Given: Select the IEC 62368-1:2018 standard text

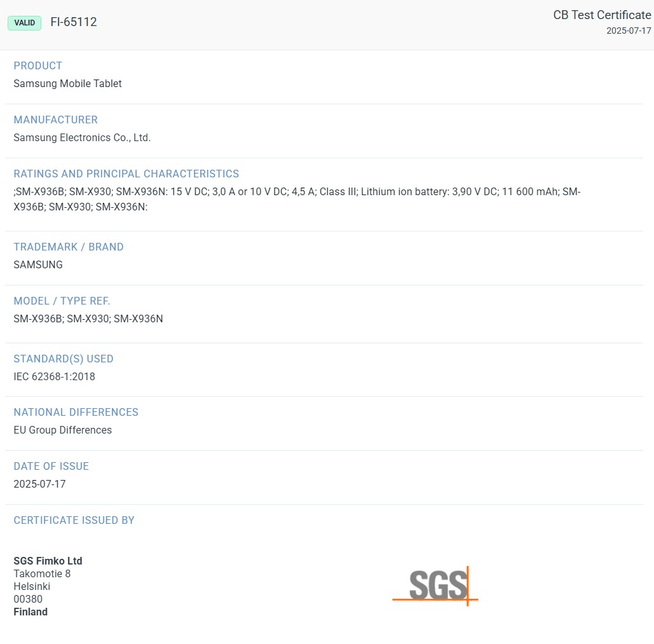Looking at the screenshot, I should coord(54,376).
